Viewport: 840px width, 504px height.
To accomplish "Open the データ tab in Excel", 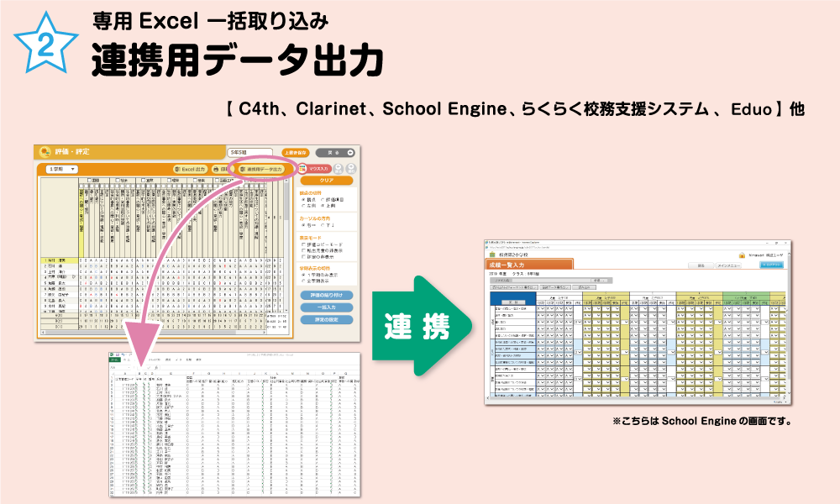I will coord(180,360).
